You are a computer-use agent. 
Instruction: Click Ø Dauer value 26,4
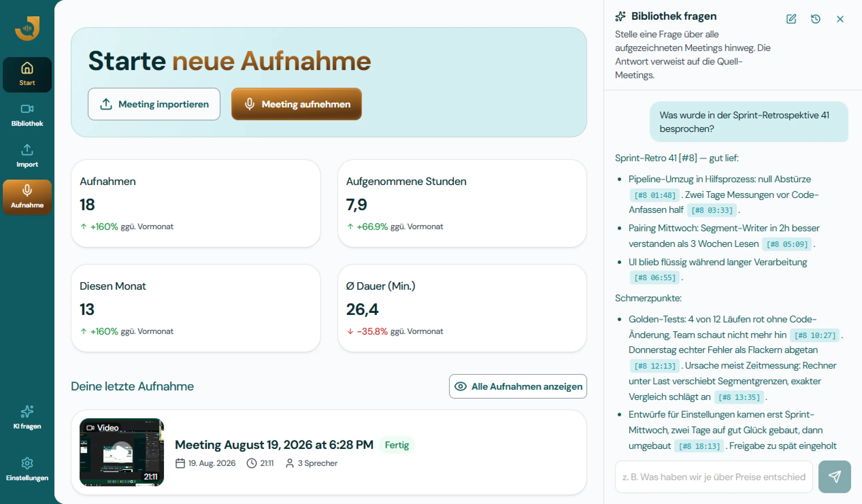point(362,309)
